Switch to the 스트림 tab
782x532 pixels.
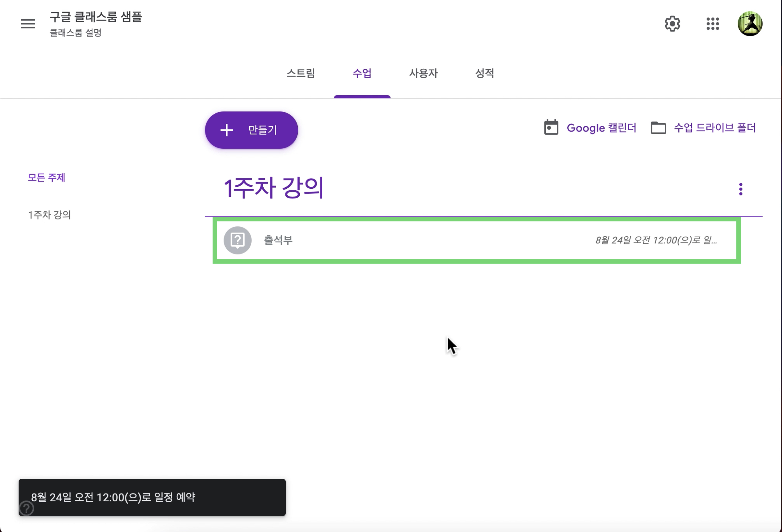pyautogui.click(x=301, y=73)
